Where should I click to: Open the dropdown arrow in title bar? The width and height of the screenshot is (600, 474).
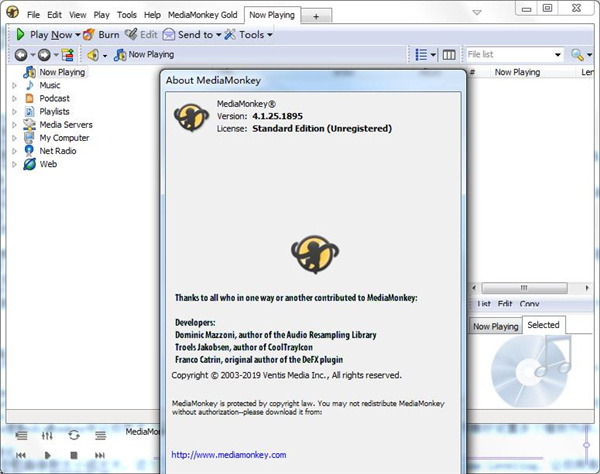click(x=476, y=13)
